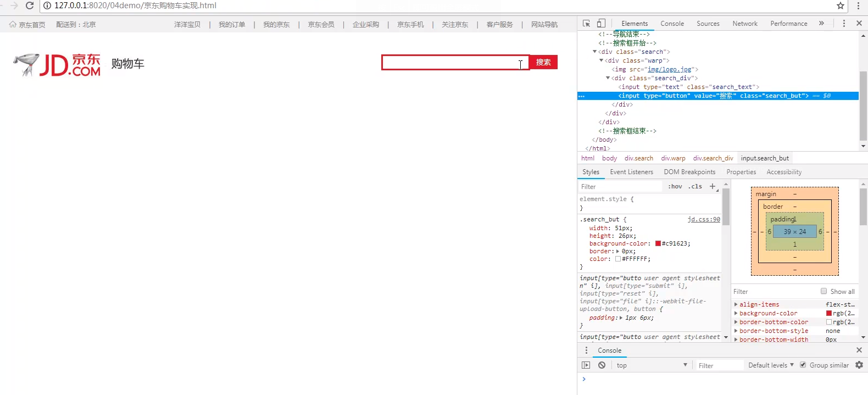
Task: Click the computed styles Filter field
Action: (x=775, y=292)
